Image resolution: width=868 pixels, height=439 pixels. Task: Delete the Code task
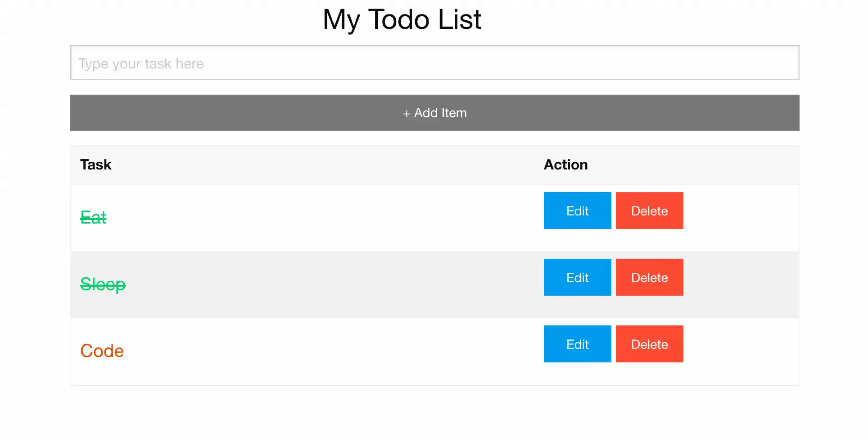click(x=649, y=344)
